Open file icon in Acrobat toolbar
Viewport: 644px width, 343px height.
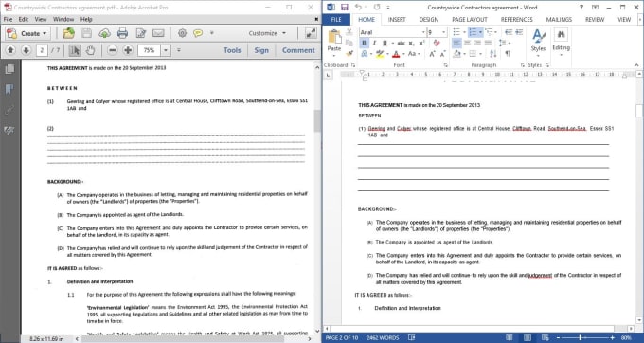pyautogui.click(x=68, y=33)
